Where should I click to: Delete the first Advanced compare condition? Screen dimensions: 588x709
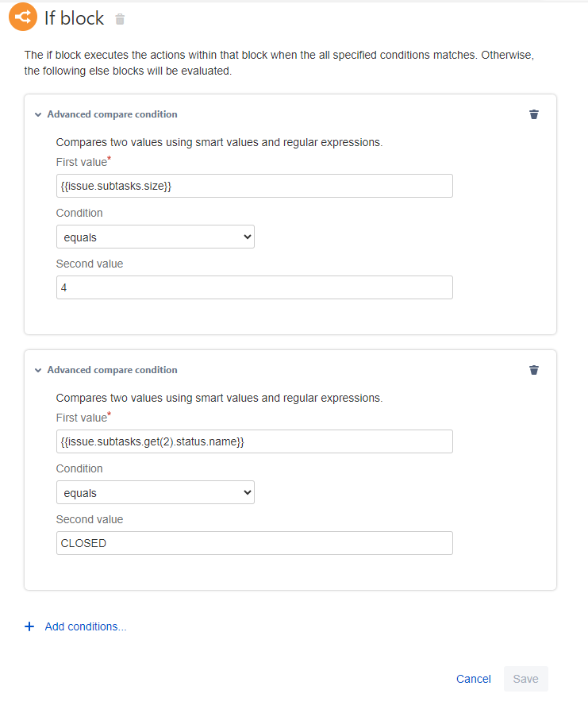tap(534, 114)
